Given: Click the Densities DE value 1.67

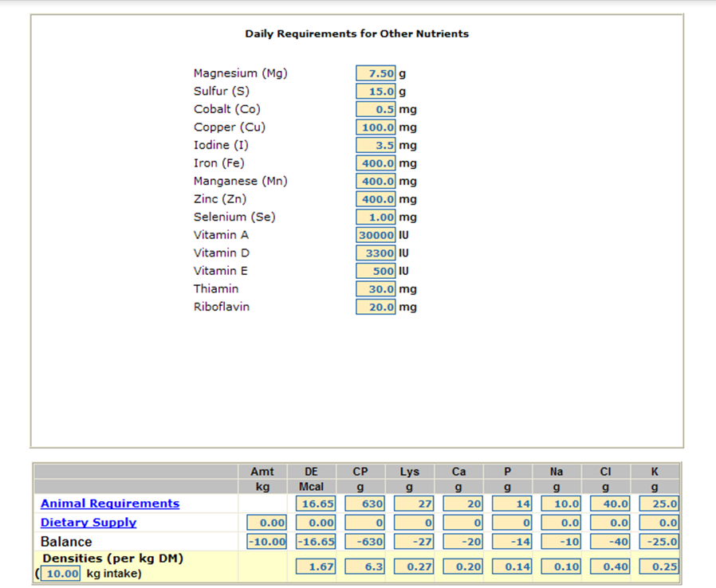Looking at the screenshot, I should coord(316,566).
